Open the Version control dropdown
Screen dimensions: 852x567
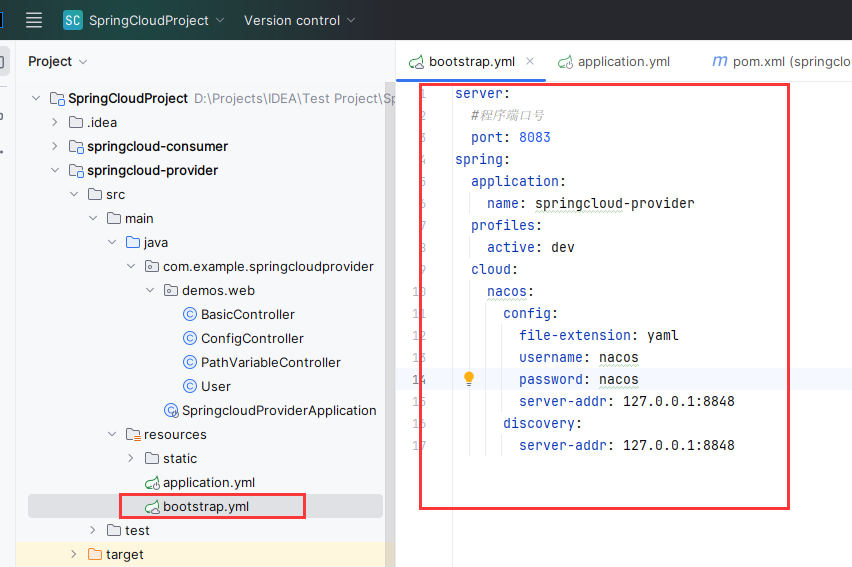point(298,20)
